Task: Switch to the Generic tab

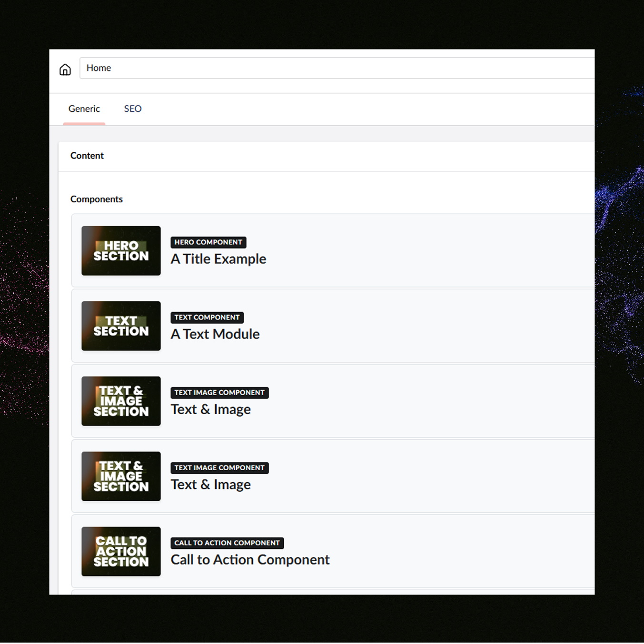Action: [84, 109]
